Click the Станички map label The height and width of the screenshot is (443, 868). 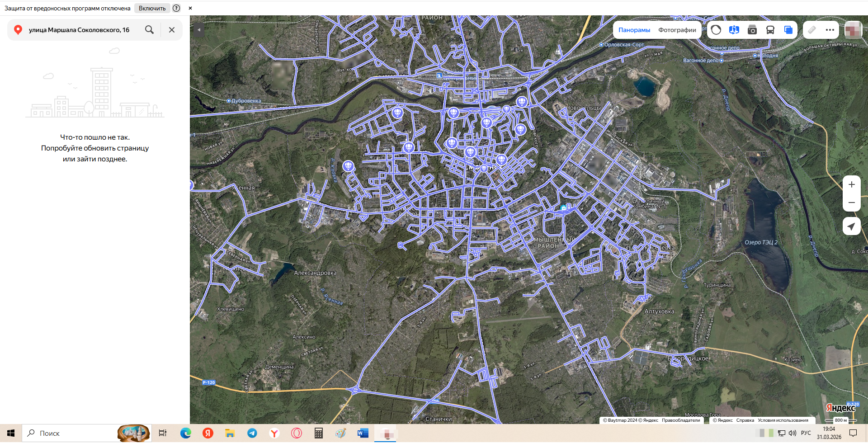coord(439,419)
